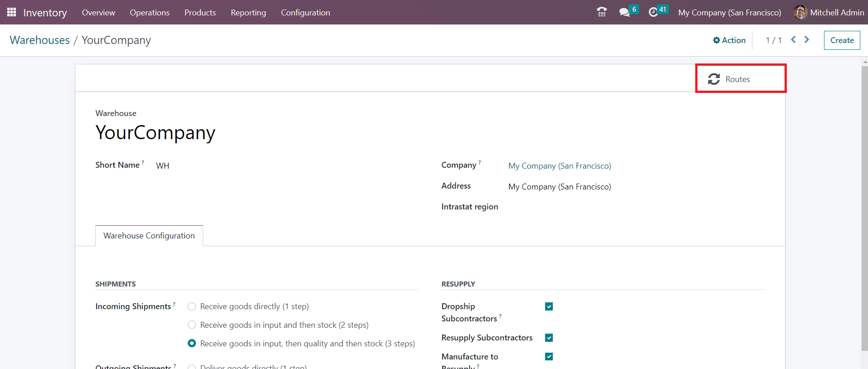Open the VoIP phone icon
This screenshot has width=868, height=369.
pyautogui.click(x=602, y=12)
